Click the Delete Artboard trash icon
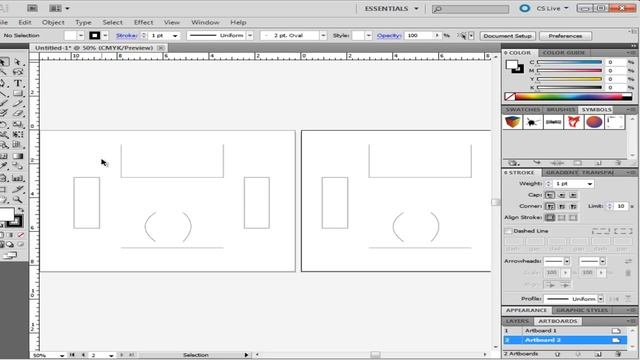Image resolution: width=640 pixels, height=360 pixels. click(x=618, y=354)
